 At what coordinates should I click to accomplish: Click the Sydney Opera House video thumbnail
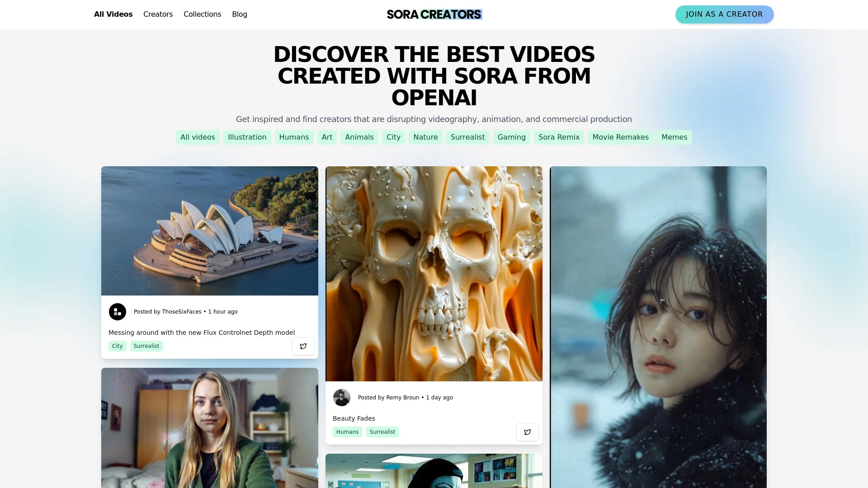209,230
